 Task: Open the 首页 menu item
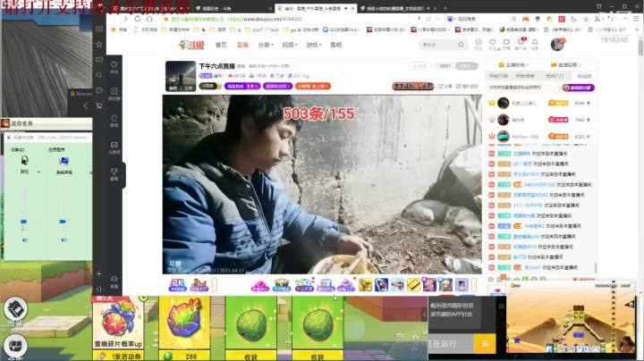(x=221, y=45)
